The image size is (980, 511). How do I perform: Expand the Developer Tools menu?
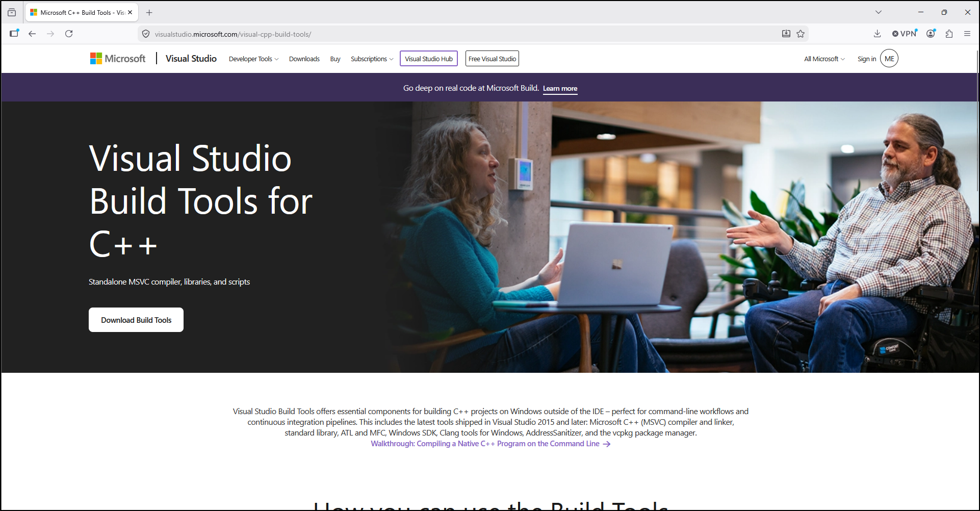[254, 59]
